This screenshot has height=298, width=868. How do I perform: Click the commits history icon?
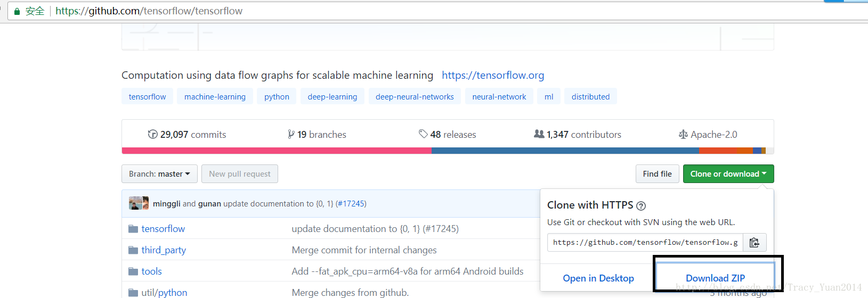point(152,135)
